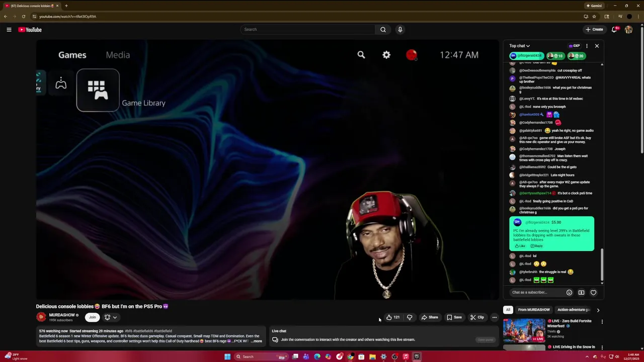Screen dimensions: 644x362
Task: Click the live chat scrollbar
Action: coord(602,265)
